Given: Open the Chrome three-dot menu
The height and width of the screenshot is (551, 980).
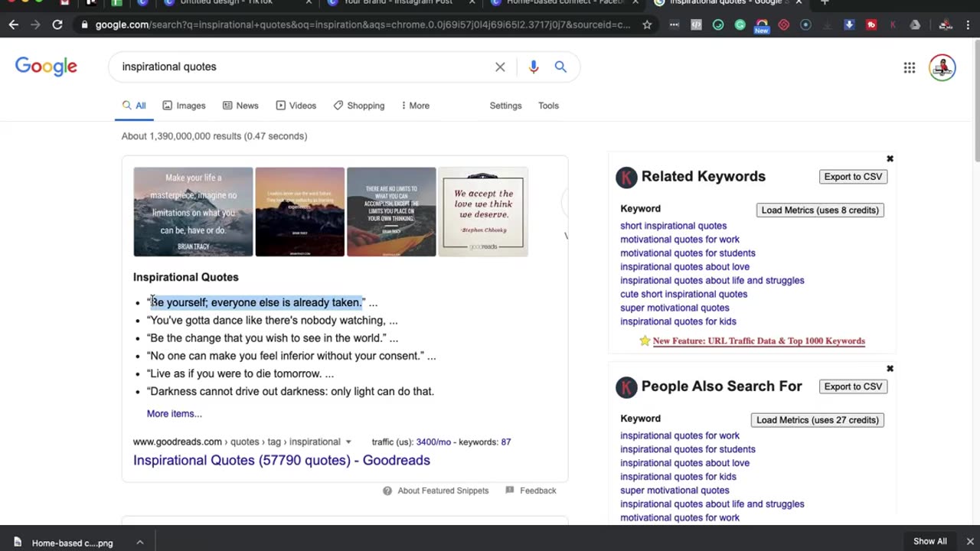Looking at the screenshot, I should click(x=966, y=24).
